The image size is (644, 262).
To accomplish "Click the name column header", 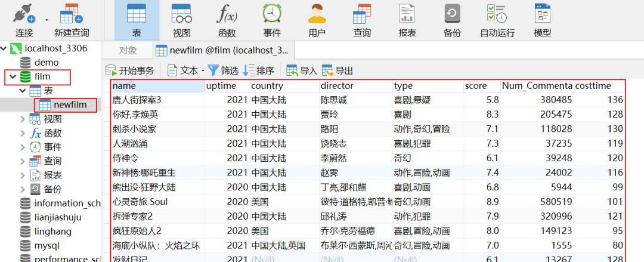I will pos(157,86).
